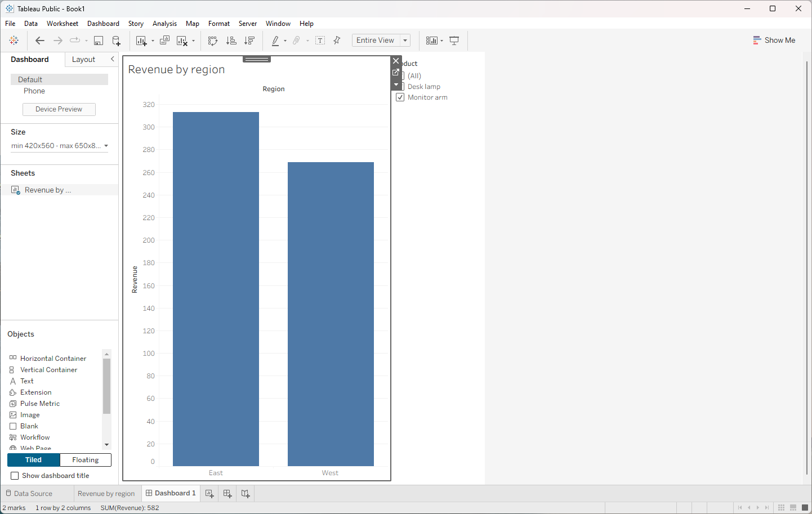
Task: Expand the Show/Hide Cards dropdown arrow
Action: pyautogui.click(x=442, y=41)
